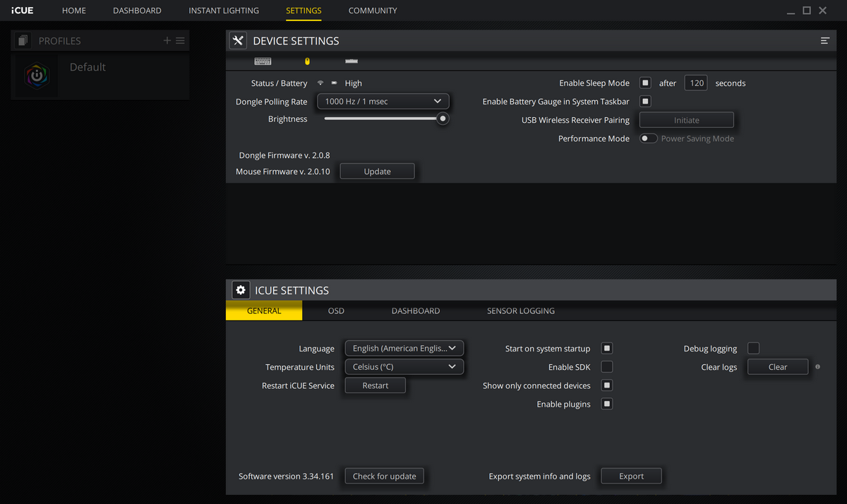Click the third device icon beside the mouse
This screenshot has width=847, height=504.
tap(352, 61)
